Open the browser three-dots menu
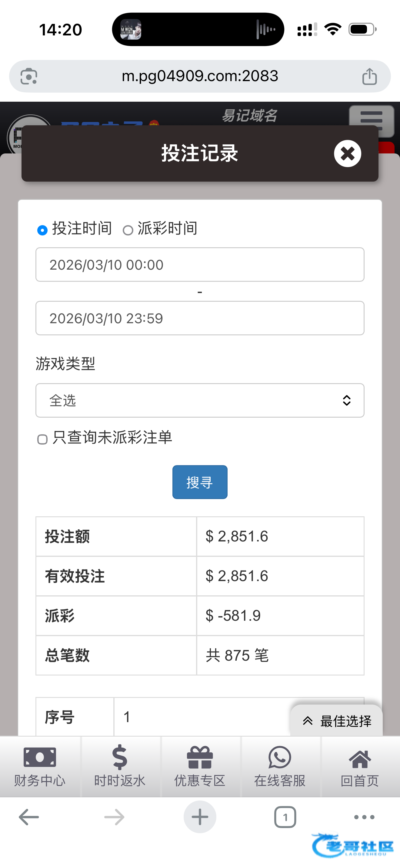Viewport: 400px width, 868px height. click(364, 817)
